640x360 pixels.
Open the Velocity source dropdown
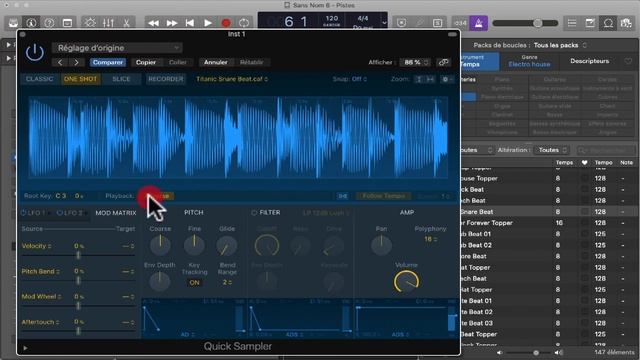[36, 246]
